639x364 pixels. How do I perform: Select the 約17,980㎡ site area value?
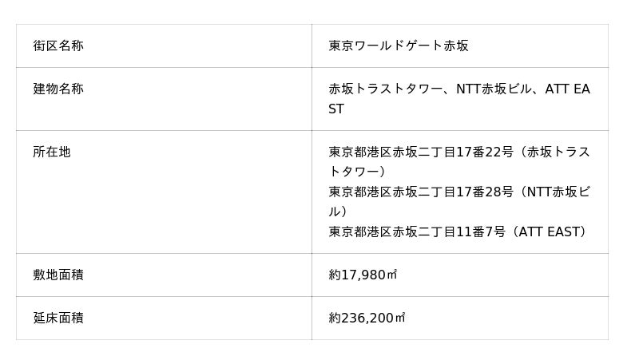coord(363,275)
